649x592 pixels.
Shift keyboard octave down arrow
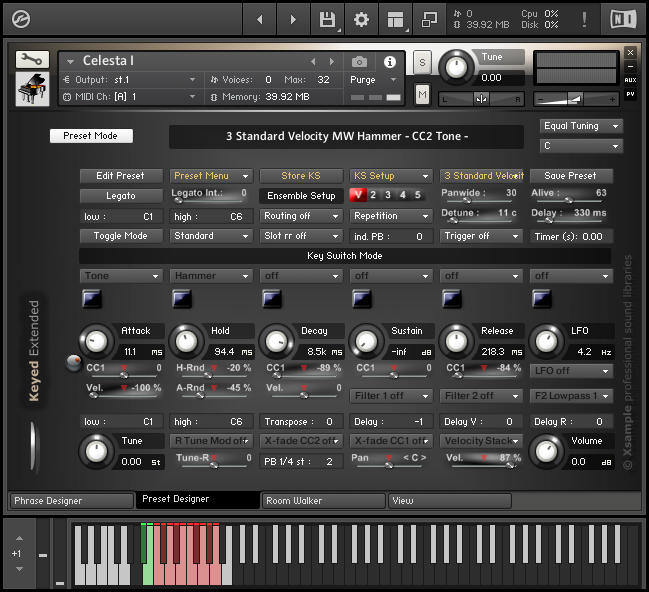[19, 569]
